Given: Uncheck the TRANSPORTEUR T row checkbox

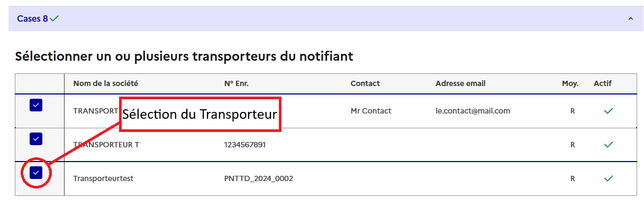Looking at the screenshot, I should pos(36,139).
